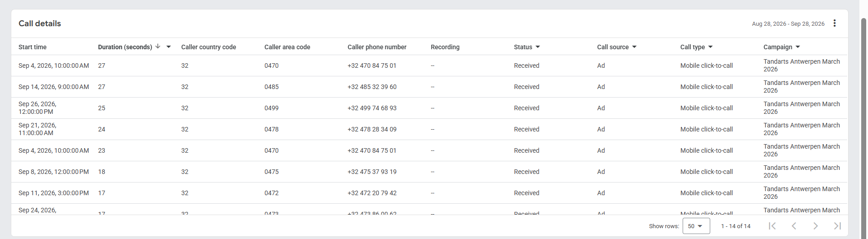Open the three-dot more options menu
This screenshot has width=868, height=239.
coord(835,23)
